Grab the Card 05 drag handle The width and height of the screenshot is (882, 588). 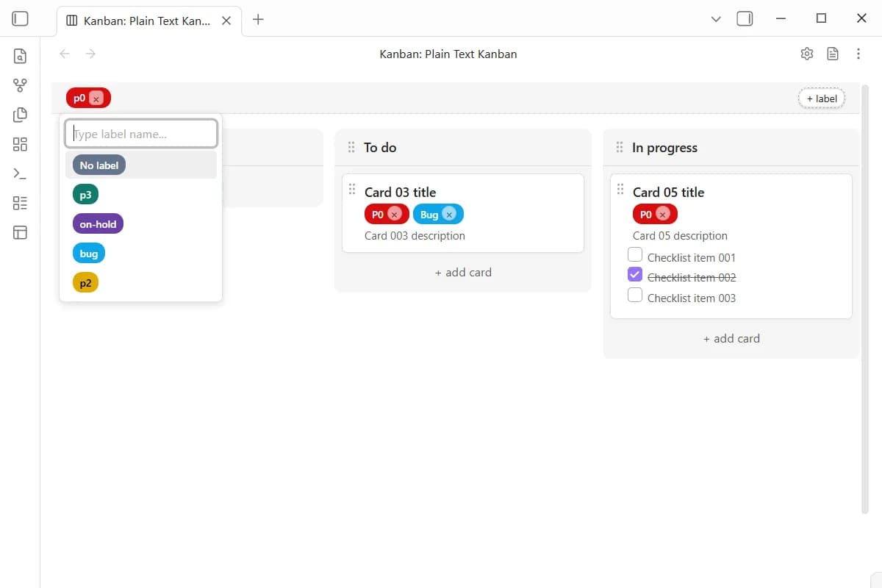[620, 190]
